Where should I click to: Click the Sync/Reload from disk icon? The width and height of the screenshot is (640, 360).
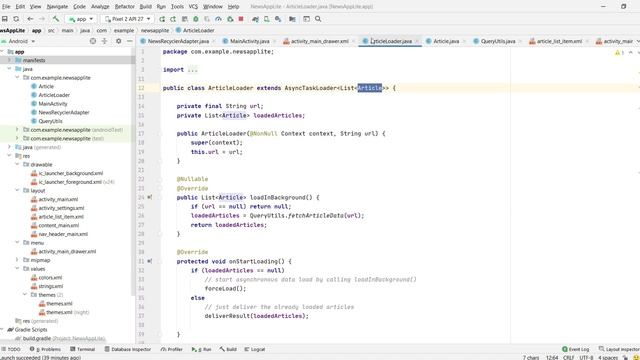pyautogui.click(x=16, y=19)
